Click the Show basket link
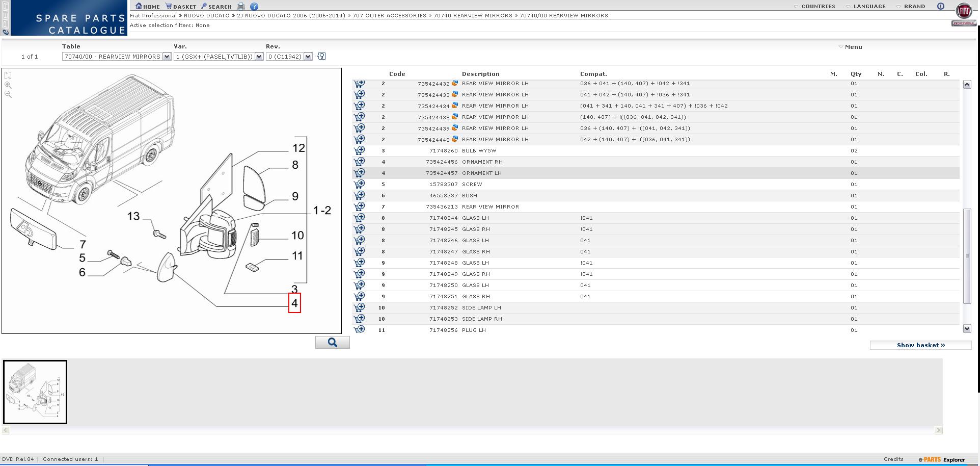980x466 pixels. 920,345
